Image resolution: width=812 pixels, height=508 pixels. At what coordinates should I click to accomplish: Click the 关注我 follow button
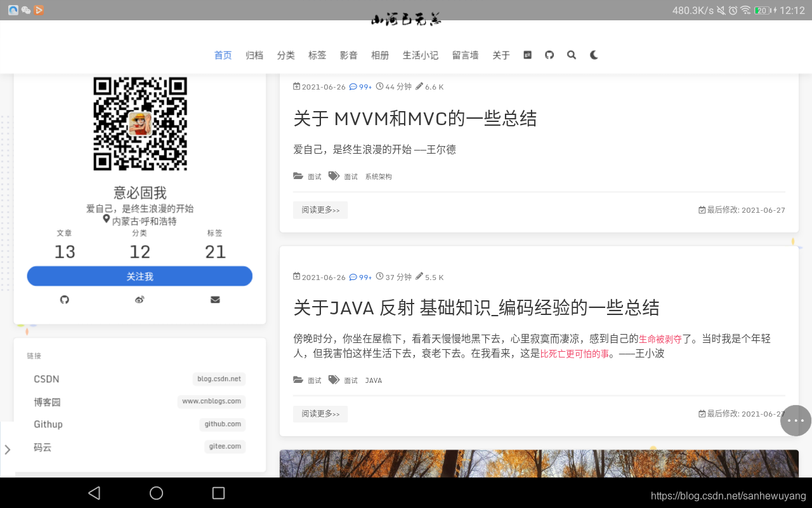tap(140, 276)
